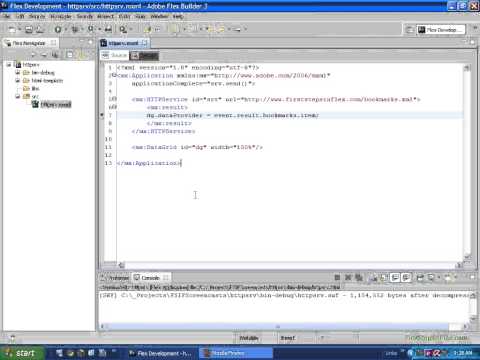Maximize the Console panel
The image size is (480, 360).
click(x=473, y=277)
